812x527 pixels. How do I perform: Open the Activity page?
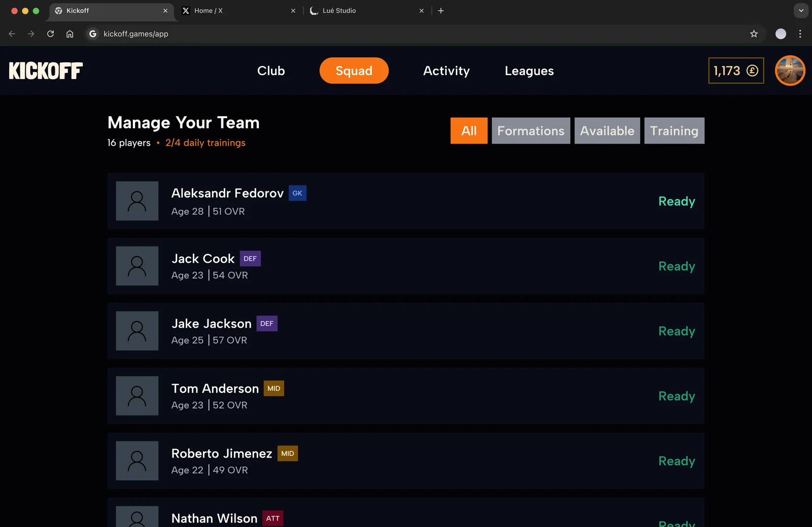[446, 71]
